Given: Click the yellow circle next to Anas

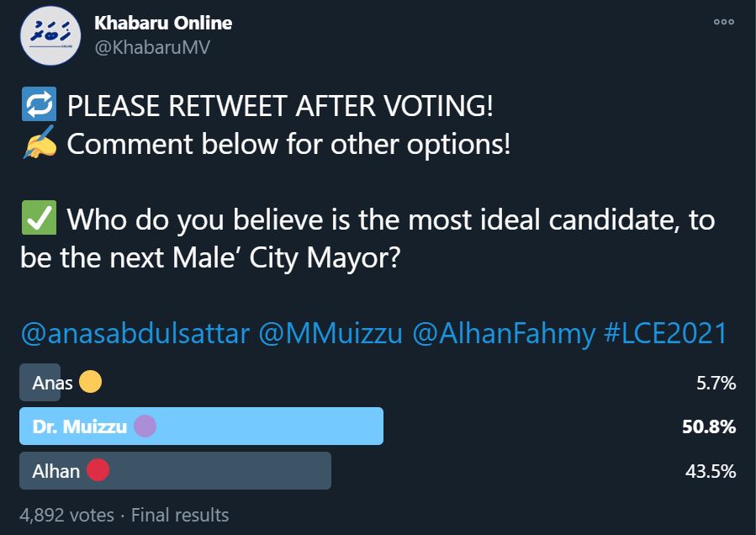Looking at the screenshot, I should (x=90, y=384).
